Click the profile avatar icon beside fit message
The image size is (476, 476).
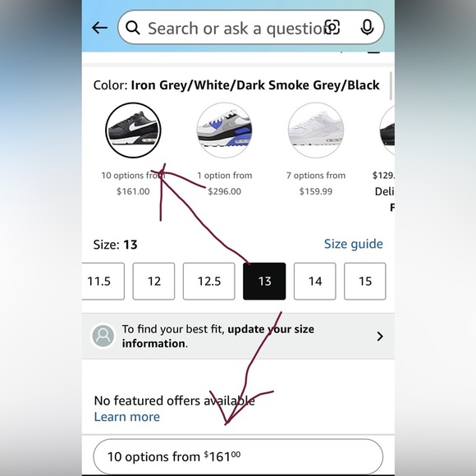(x=103, y=336)
